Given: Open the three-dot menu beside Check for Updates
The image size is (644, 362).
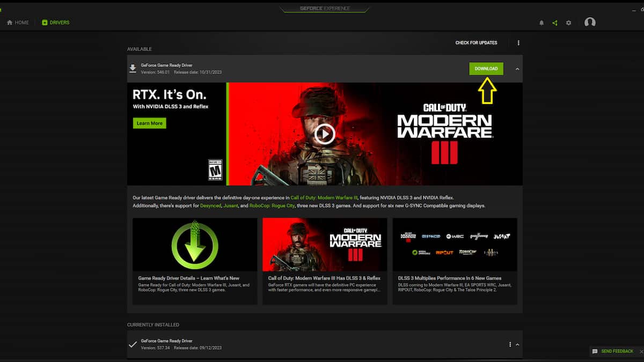Looking at the screenshot, I should point(518,43).
